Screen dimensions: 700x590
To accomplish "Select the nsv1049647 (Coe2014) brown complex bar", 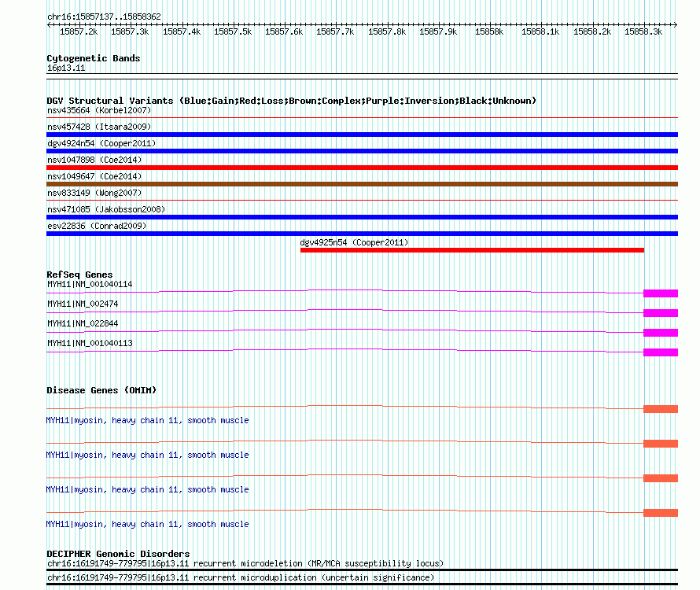I will pyautogui.click(x=362, y=184).
